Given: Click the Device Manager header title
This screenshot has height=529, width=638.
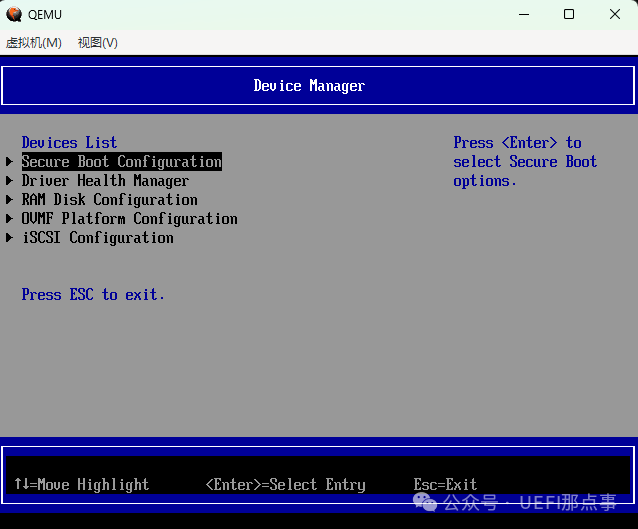Looking at the screenshot, I should click(309, 86).
